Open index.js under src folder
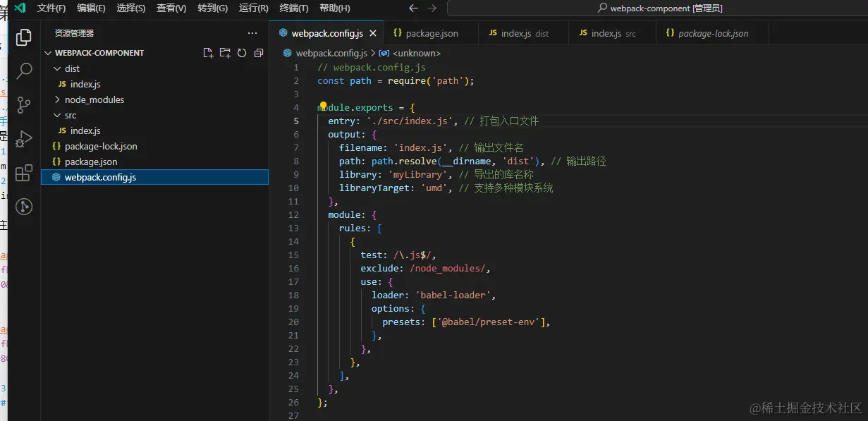Image resolution: width=868 pixels, height=421 pixels. click(x=154, y=130)
